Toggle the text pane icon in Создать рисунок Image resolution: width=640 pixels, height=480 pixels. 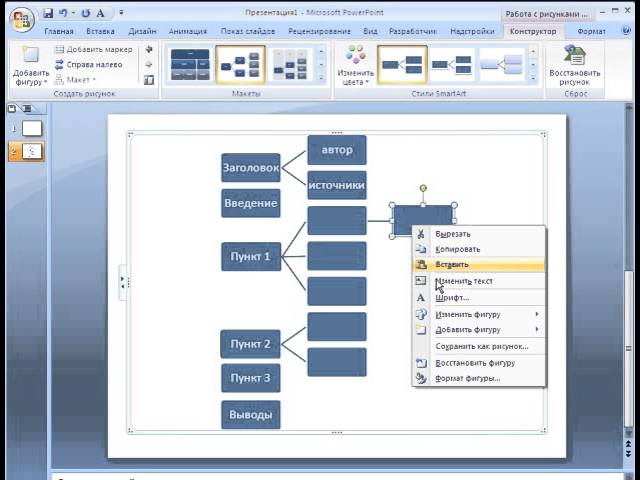(x=149, y=80)
